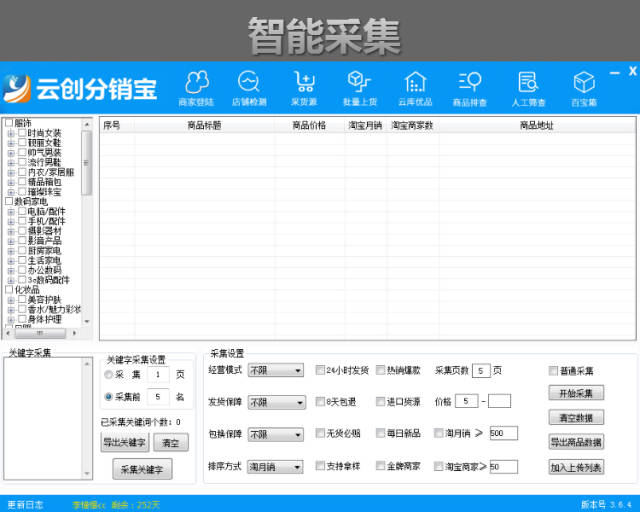
Task: Check the 化妆品 category checkbox
Action: coord(9,289)
